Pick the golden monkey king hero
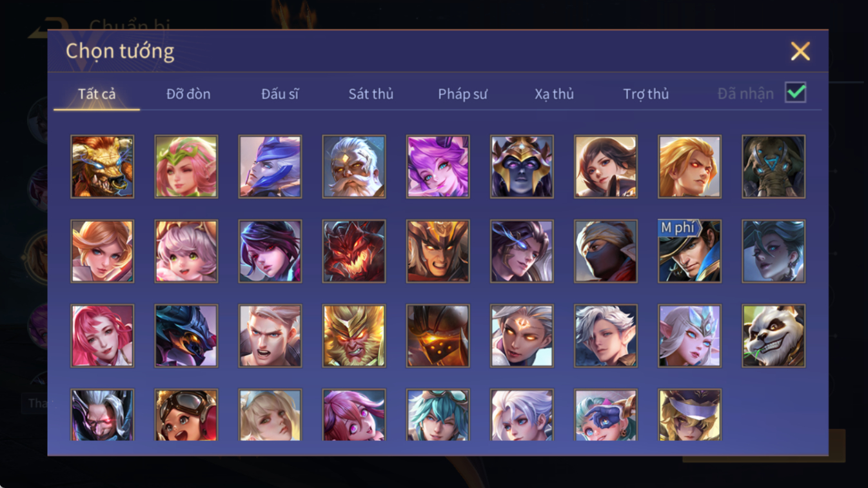 coord(354,336)
